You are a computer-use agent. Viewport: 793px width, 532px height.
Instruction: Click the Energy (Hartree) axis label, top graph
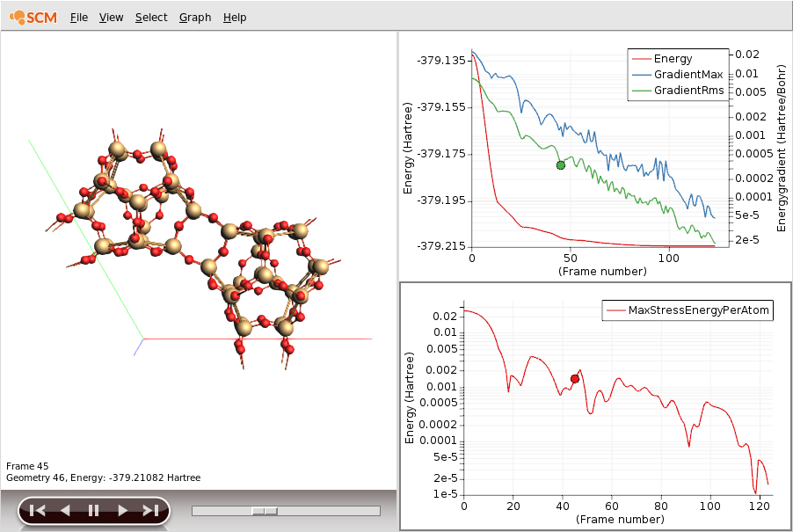407,149
